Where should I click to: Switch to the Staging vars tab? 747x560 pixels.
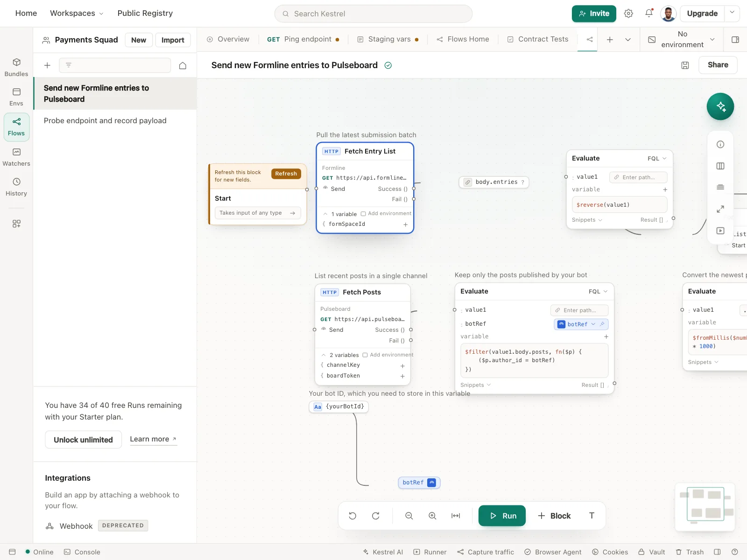pos(388,40)
